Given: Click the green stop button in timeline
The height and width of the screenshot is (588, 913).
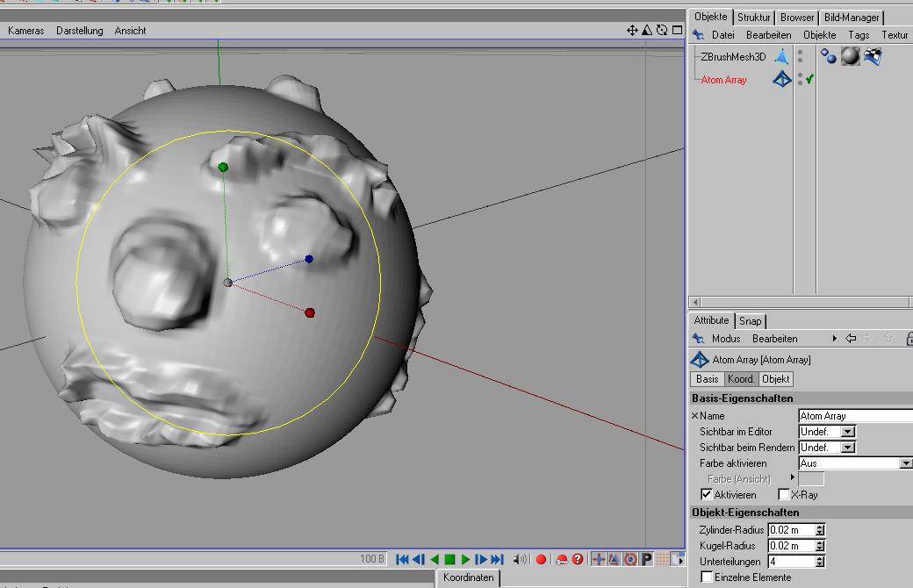Looking at the screenshot, I should pyautogui.click(x=449, y=559).
